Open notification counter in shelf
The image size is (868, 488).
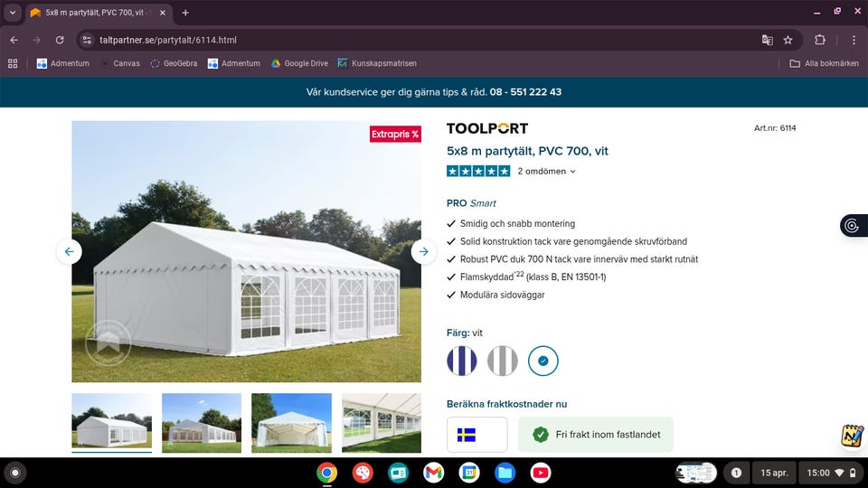tap(736, 473)
